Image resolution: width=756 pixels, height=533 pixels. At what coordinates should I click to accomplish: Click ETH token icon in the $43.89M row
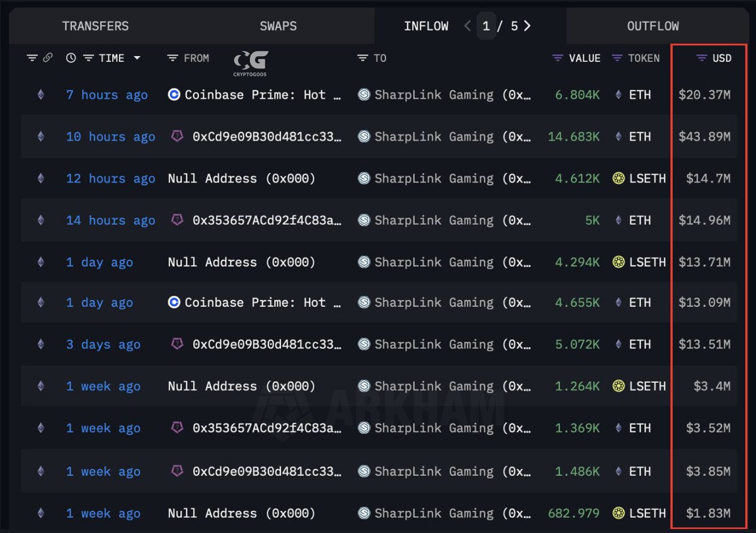click(618, 136)
